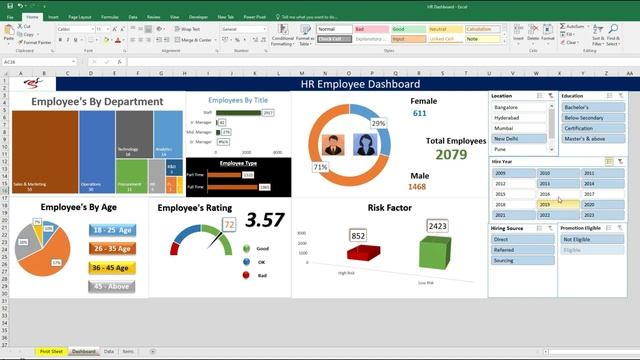The width and height of the screenshot is (640, 360).
Task: Toggle multi-select on Hiring Source slicer
Action: pos(539,228)
